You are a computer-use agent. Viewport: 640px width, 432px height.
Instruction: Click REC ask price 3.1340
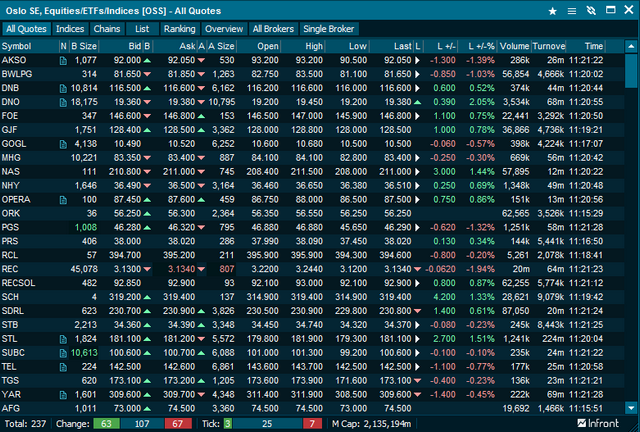[182, 269]
